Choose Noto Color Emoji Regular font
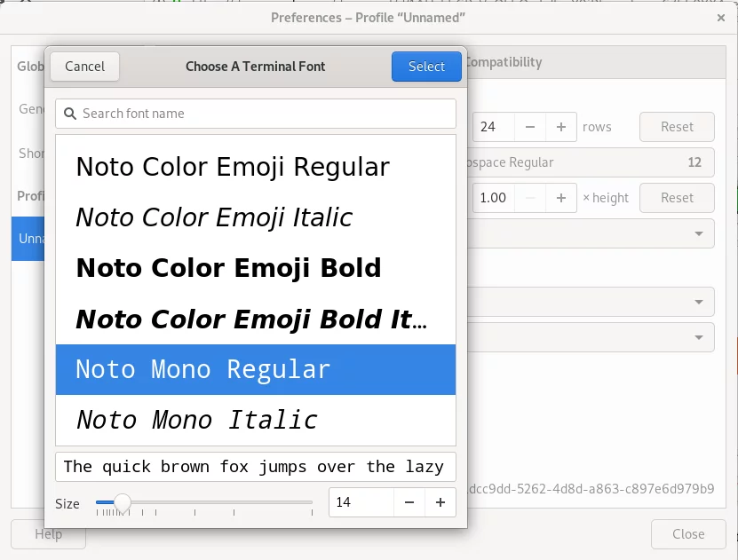 point(256,167)
